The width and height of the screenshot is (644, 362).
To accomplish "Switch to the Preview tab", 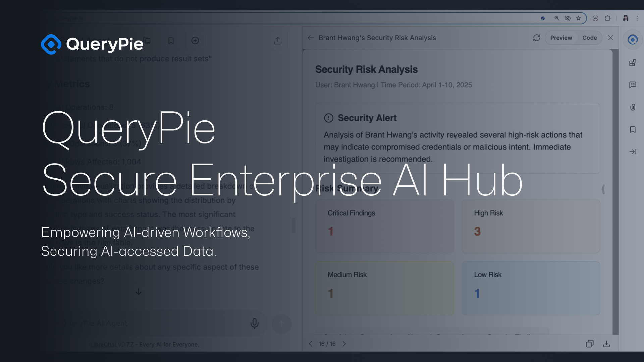I will (x=561, y=38).
